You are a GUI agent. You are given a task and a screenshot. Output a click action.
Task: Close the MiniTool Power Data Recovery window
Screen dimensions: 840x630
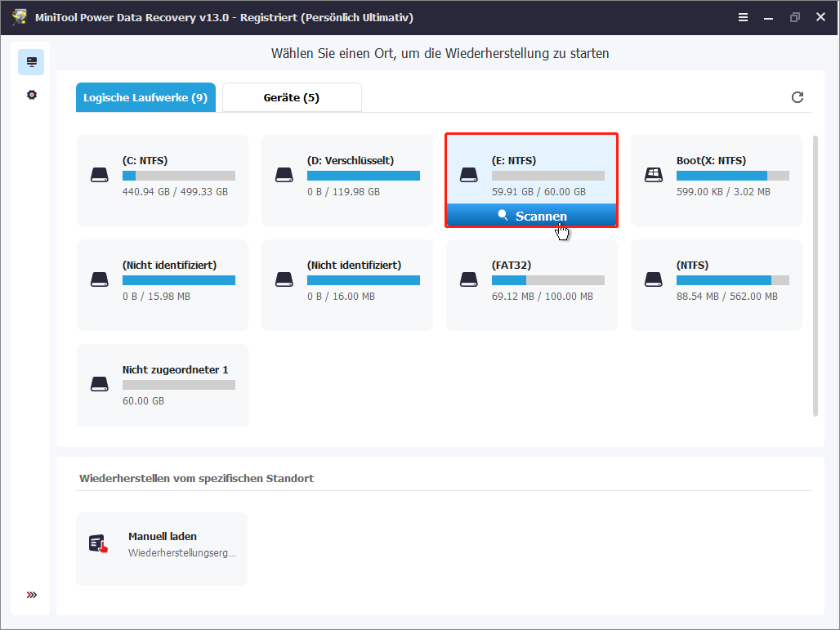(820, 17)
